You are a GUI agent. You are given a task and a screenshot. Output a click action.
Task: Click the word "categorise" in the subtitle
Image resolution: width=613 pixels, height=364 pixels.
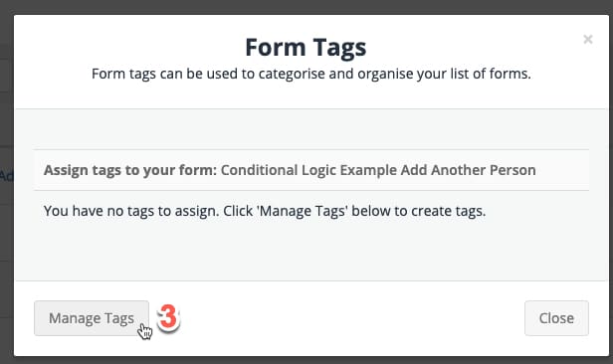[292, 74]
